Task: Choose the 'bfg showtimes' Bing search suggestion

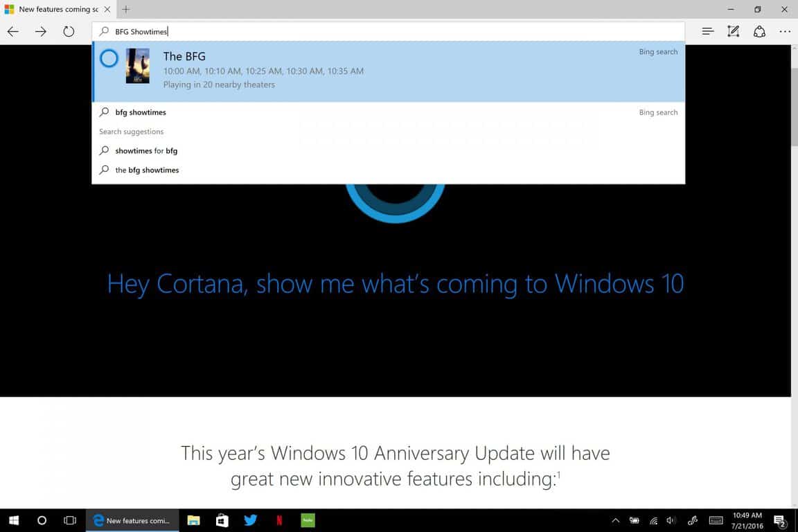Action: tap(389, 112)
